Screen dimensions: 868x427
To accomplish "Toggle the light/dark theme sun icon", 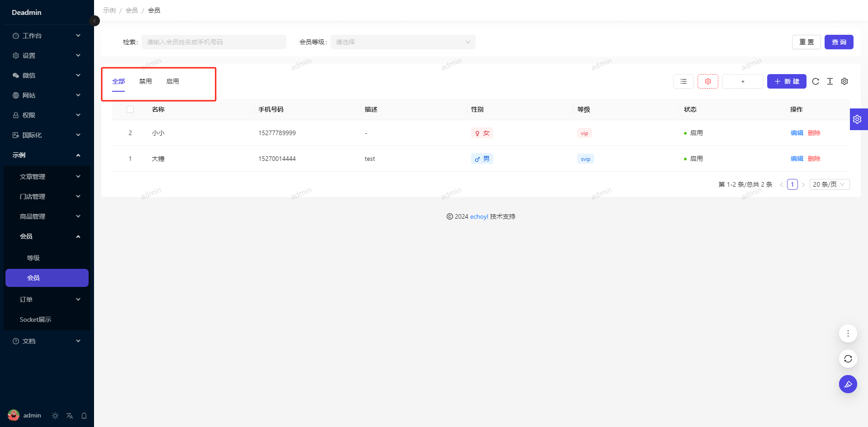I will coord(55,416).
